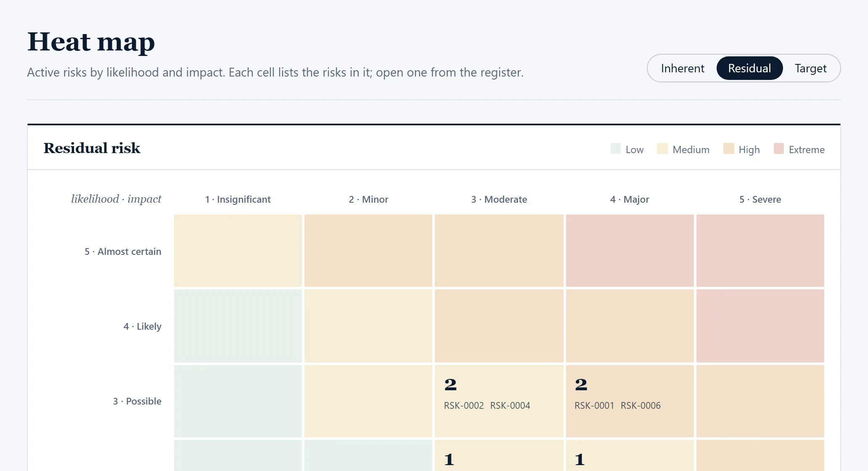The image size is (868, 471).
Task: Click the '3 · Moderate' column header
Action: [499, 199]
